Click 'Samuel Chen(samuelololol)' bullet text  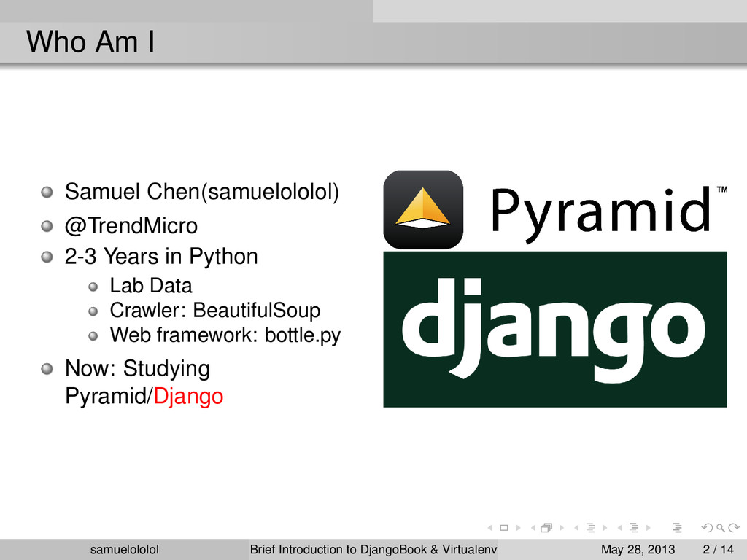(202, 192)
